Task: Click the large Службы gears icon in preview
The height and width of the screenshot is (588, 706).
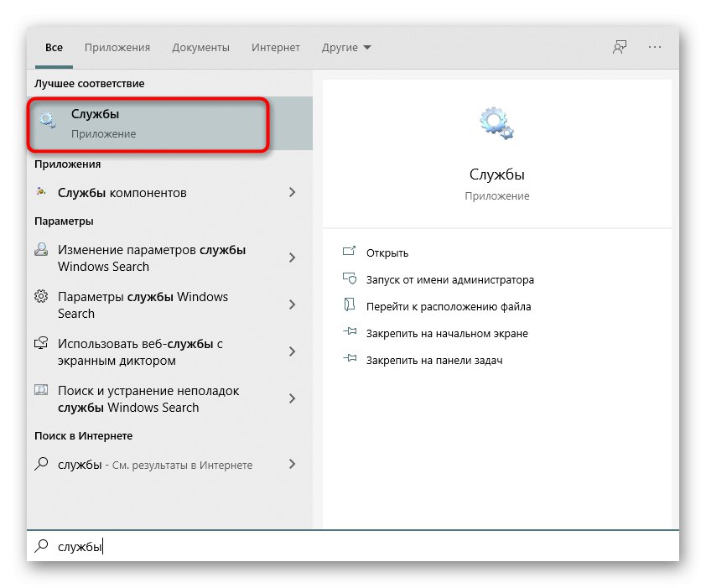Action: click(x=496, y=122)
